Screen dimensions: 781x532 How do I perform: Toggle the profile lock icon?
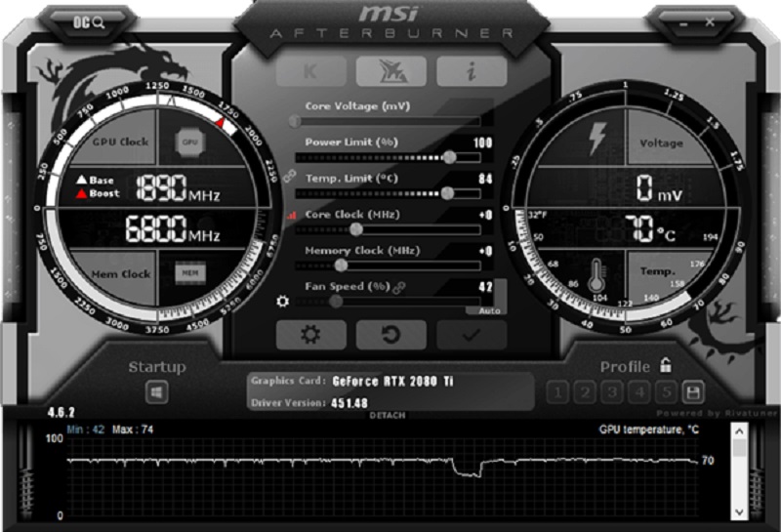click(x=666, y=365)
